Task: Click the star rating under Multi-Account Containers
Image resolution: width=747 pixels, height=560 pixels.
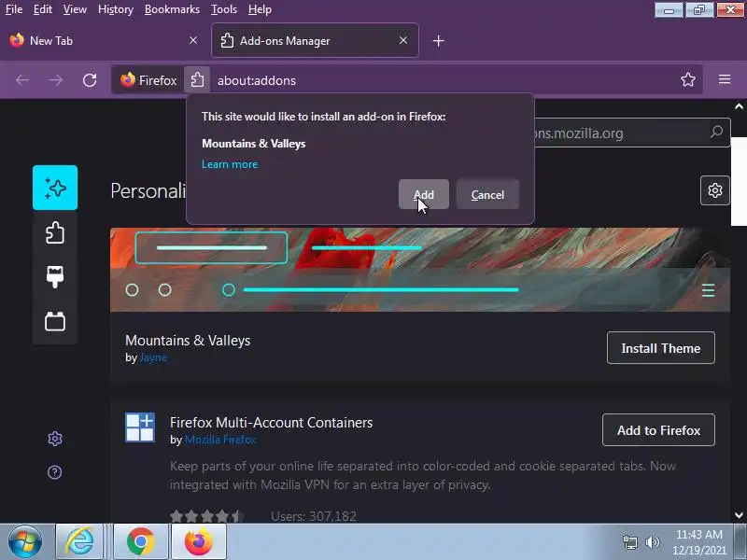Action: 207,516
